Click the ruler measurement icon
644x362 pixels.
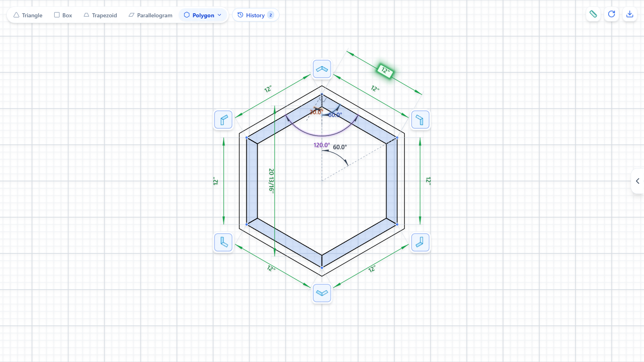pyautogui.click(x=593, y=14)
